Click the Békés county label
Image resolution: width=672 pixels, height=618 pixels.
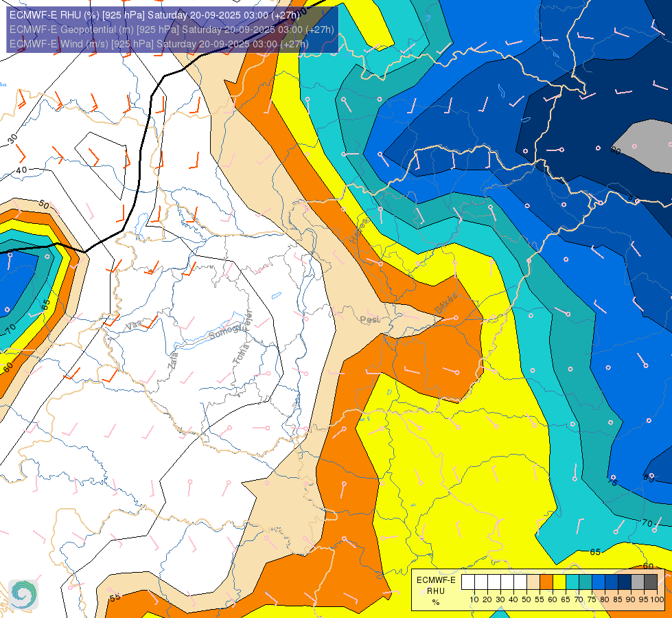point(445,304)
